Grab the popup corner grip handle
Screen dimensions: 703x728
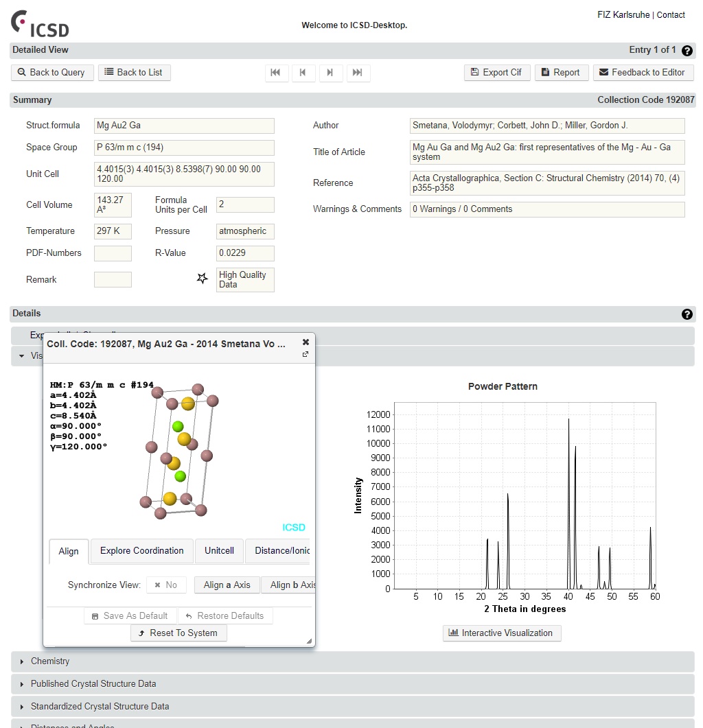point(309,641)
